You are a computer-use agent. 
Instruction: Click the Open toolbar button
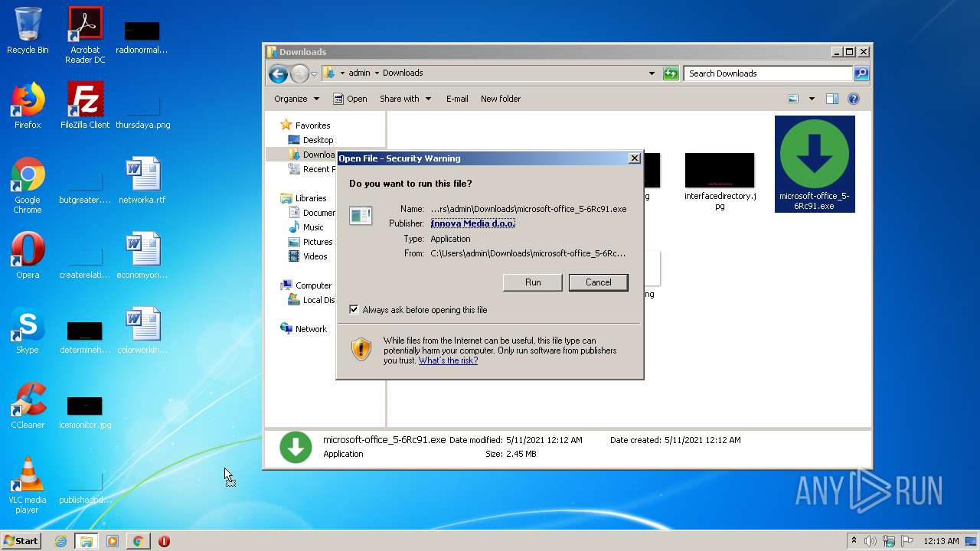click(350, 99)
